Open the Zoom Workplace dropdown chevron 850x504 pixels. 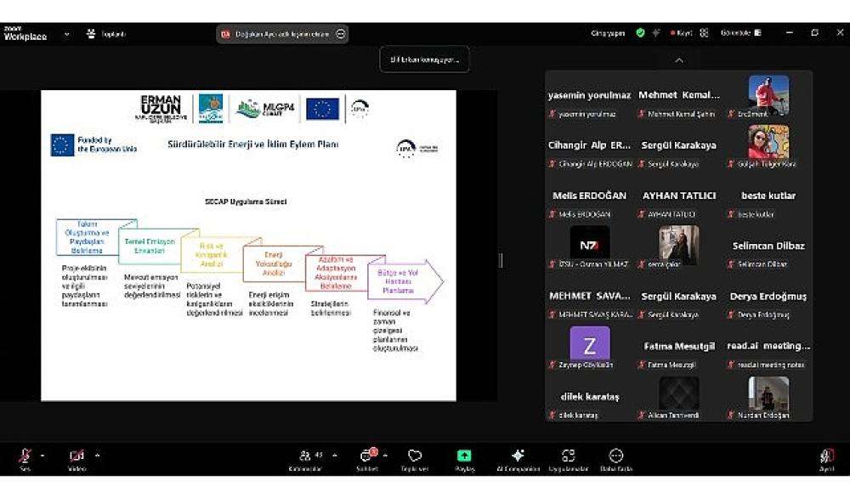click(x=67, y=35)
